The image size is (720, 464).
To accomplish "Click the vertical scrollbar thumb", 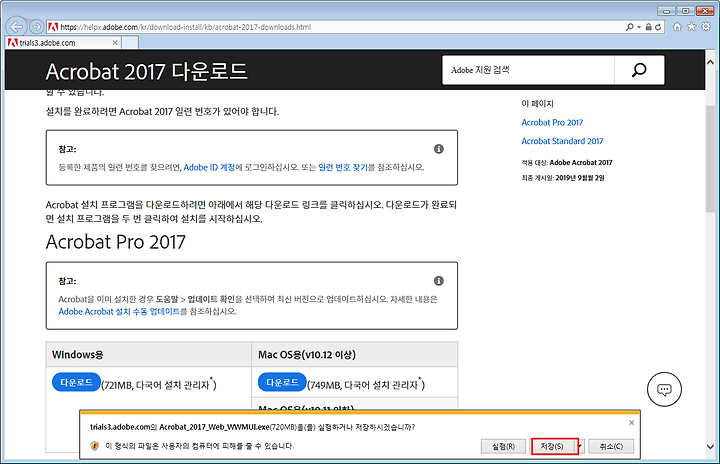I will [710, 159].
